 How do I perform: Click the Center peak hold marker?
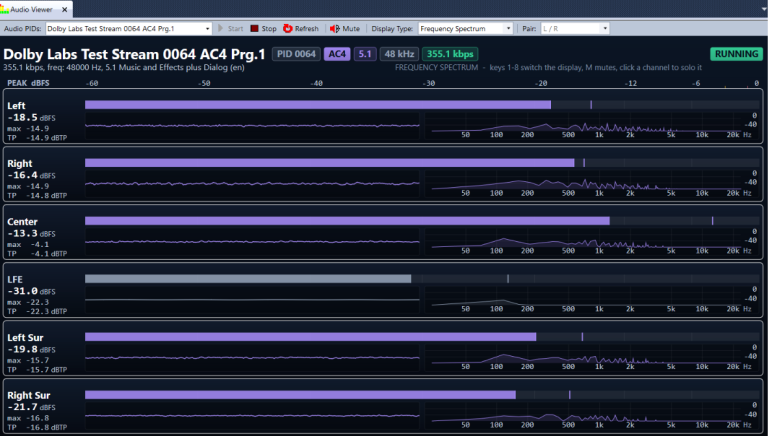click(713, 221)
